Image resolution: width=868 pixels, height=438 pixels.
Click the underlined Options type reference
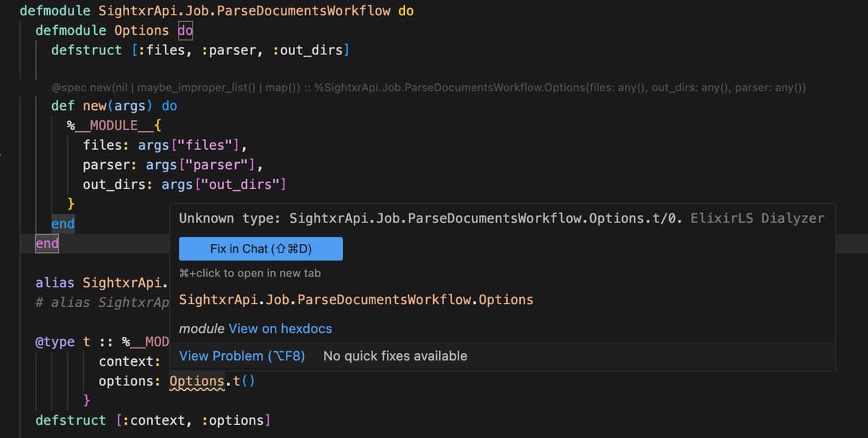click(x=197, y=381)
